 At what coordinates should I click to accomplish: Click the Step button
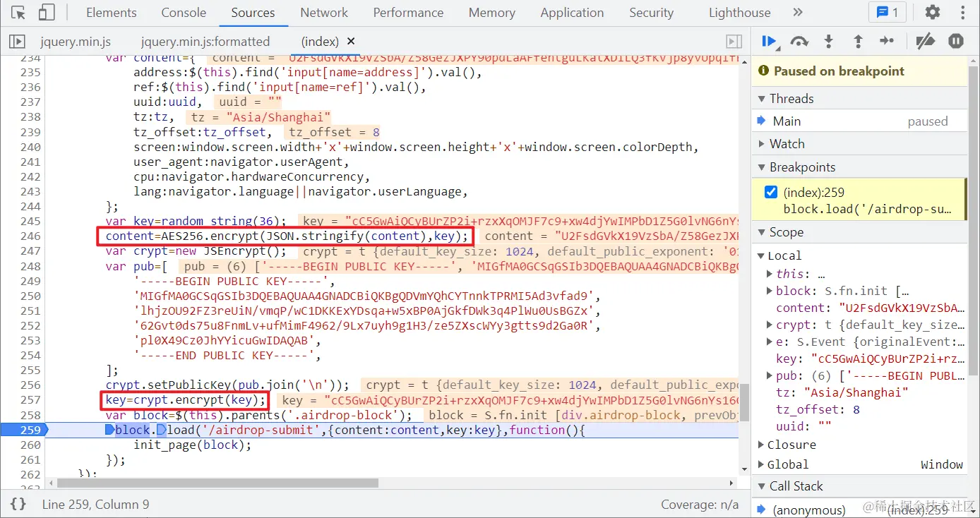point(887,42)
